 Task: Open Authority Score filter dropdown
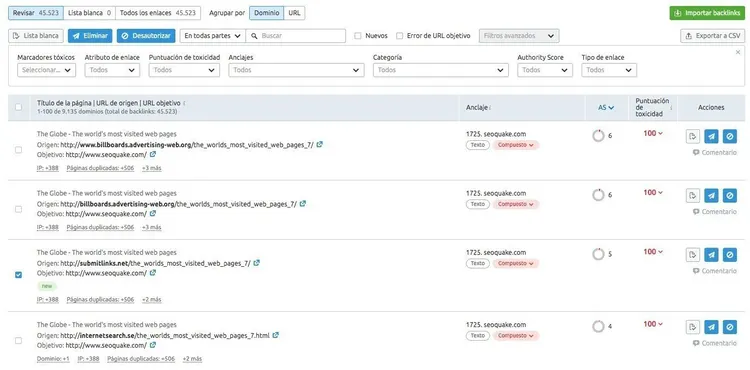tap(545, 70)
